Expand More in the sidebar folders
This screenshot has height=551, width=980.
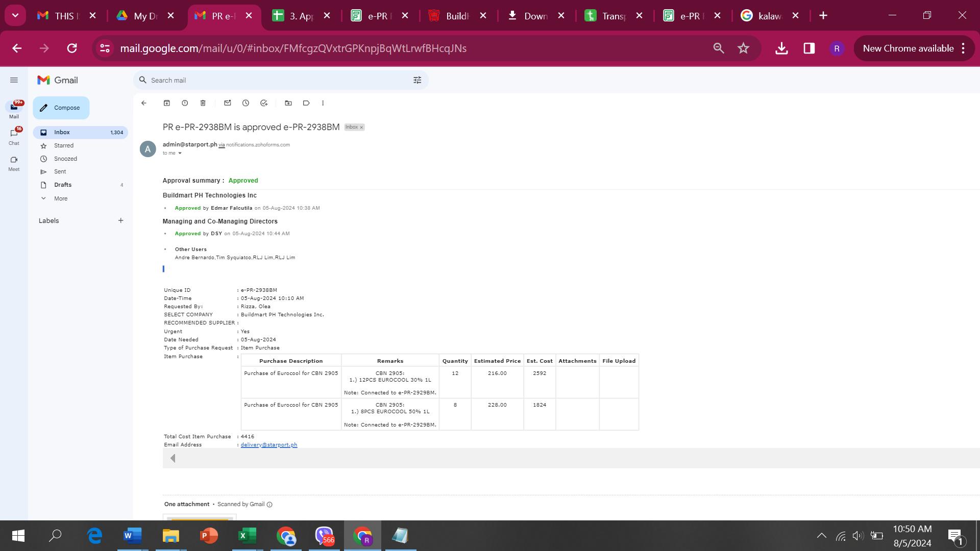(60, 198)
